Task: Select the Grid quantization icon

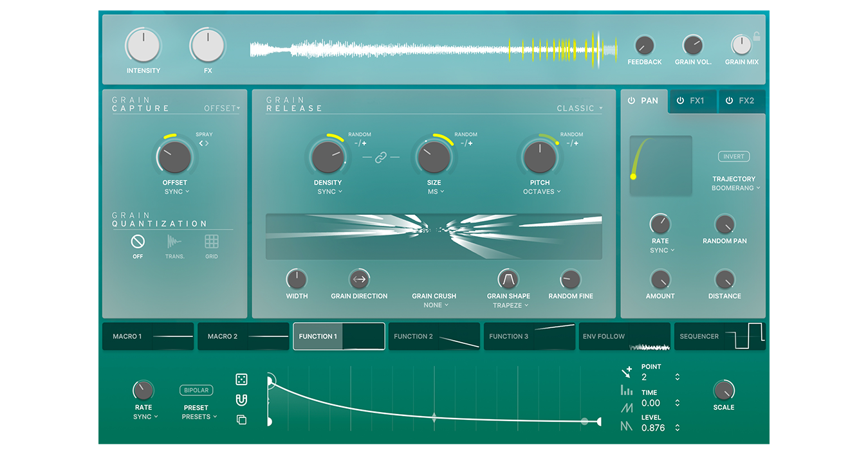Action: pos(212,242)
